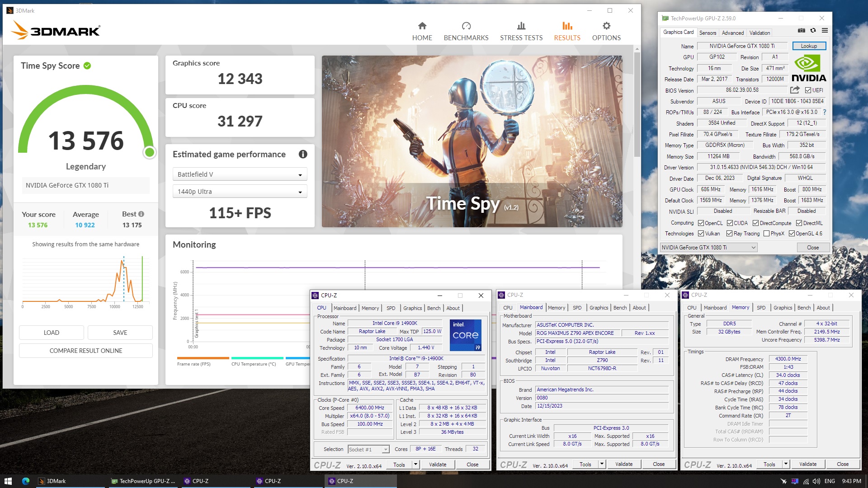Click the Frame rate (FPS) orange legend swatch
Image resolution: width=868 pixels, height=488 pixels.
pyautogui.click(x=203, y=358)
